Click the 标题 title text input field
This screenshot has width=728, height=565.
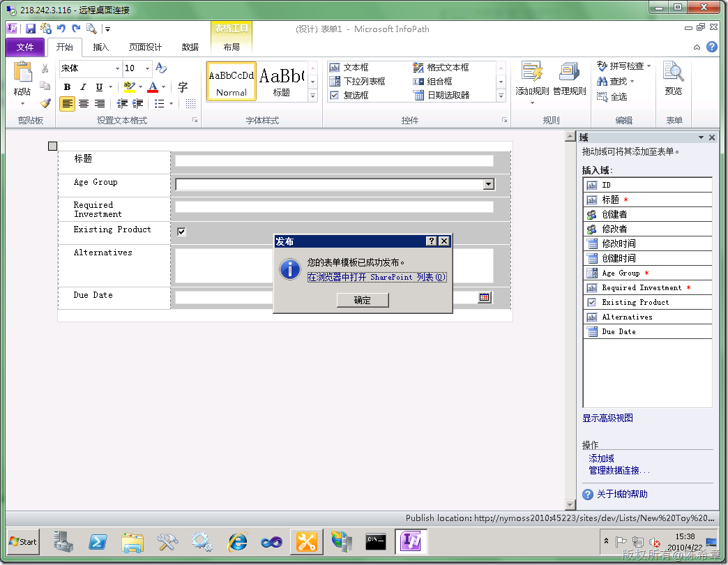pyautogui.click(x=334, y=160)
